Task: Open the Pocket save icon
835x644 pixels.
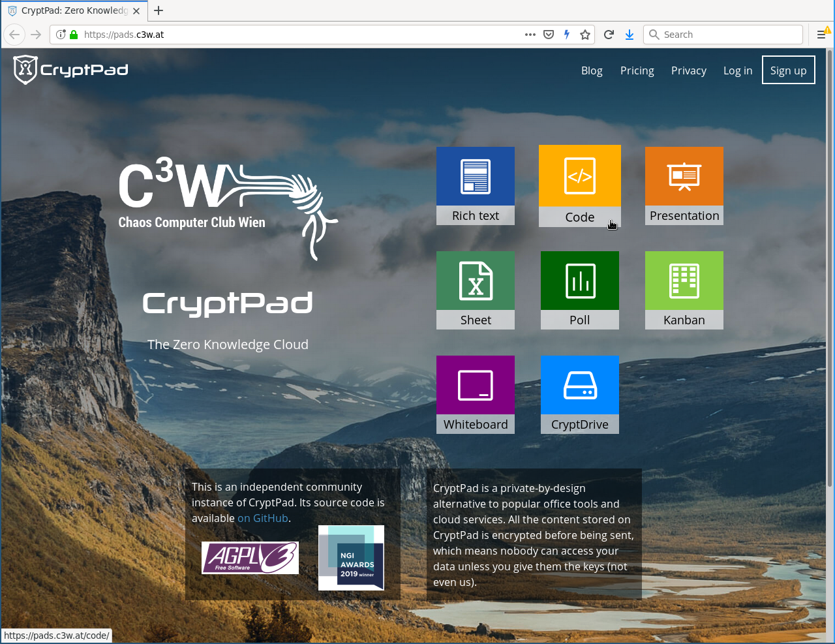Action: (549, 35)
